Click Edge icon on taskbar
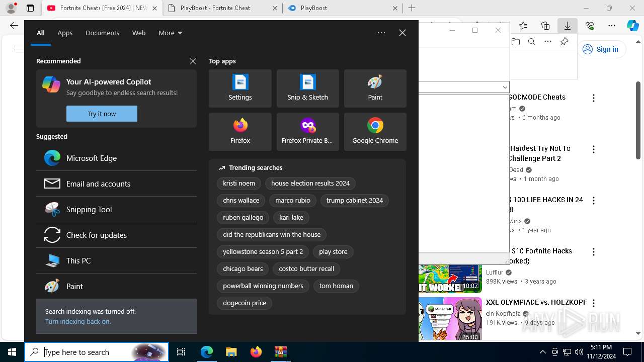The height and width of the screenshot is (362, 644). click(x=207, y=352)
